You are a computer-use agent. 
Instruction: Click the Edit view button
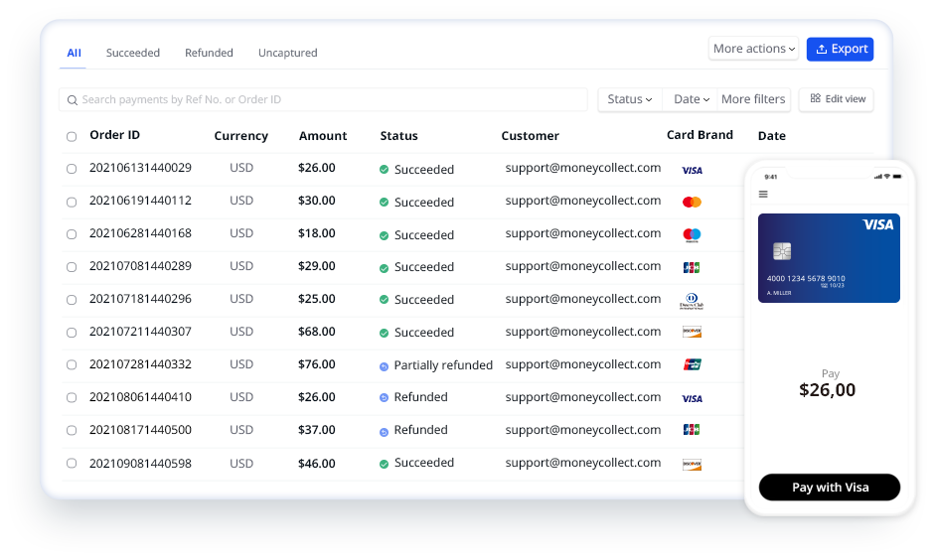point(837,99)
